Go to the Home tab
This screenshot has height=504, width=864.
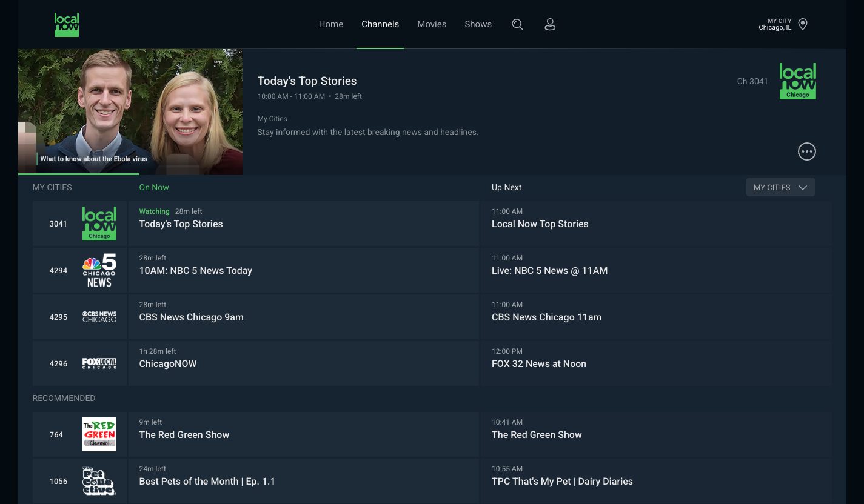point(331,24)
